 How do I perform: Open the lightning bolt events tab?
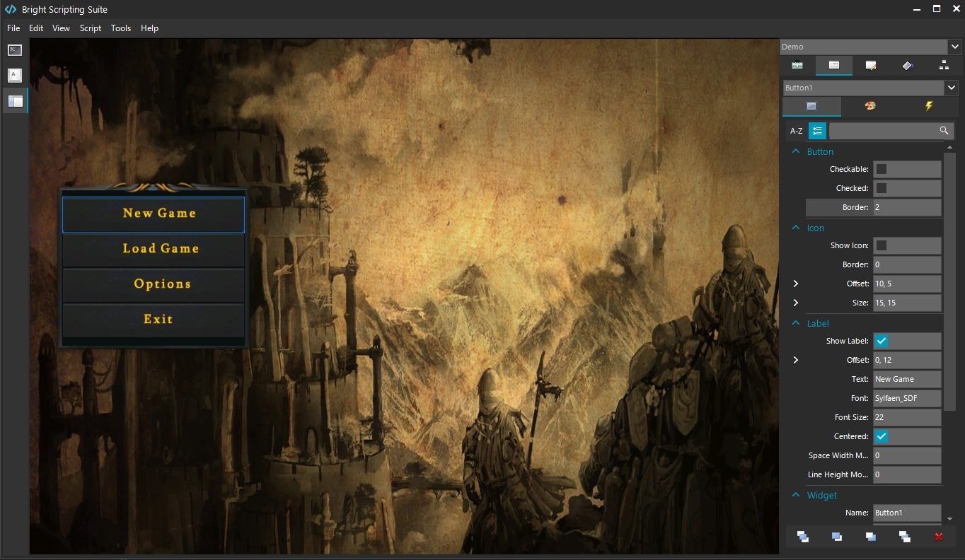pos(929,106)
